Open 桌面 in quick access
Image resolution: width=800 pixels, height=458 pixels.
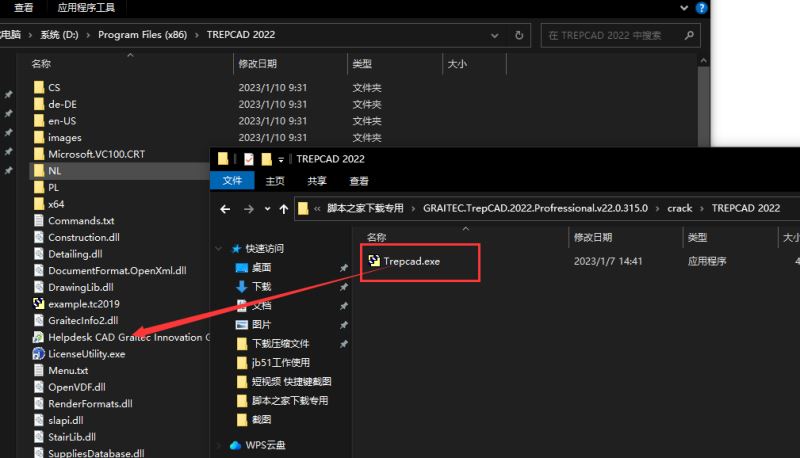(x=261, y=267)
